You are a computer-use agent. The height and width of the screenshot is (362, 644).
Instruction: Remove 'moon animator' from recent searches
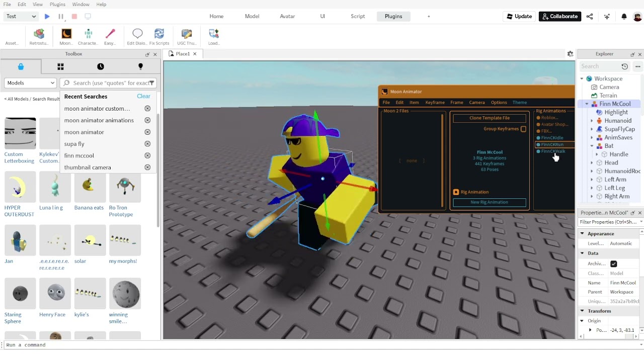(x=147, y=132)
